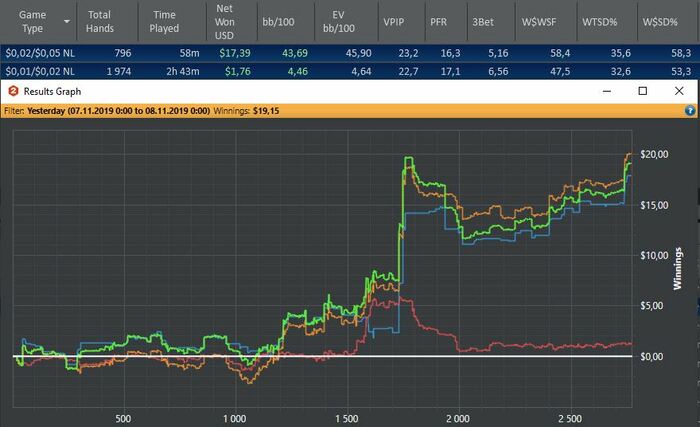Click the $20,00 y-axis label

654,155
